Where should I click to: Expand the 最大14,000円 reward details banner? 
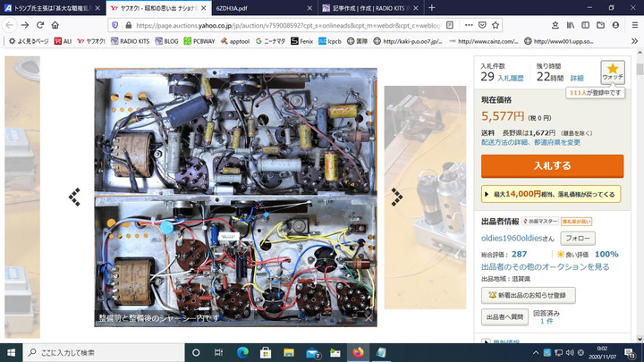(x=552, y=193)
